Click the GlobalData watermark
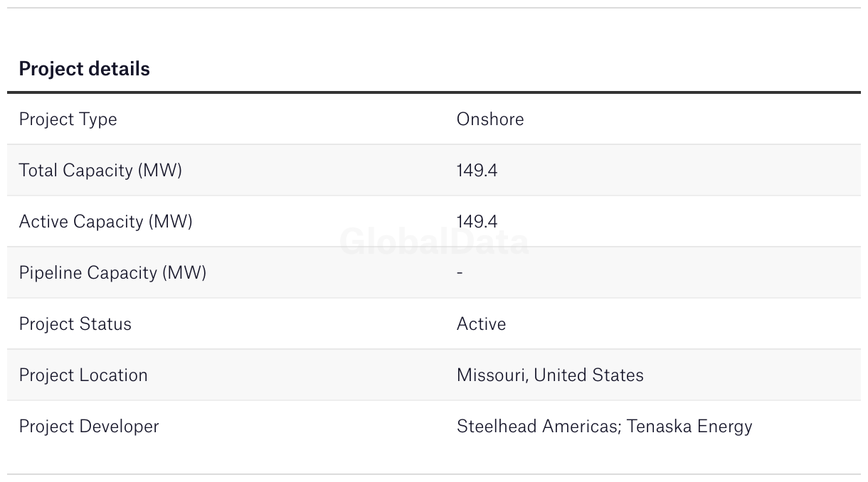The height and width of the screenshot is (482, 868). [x=434, y=242]
